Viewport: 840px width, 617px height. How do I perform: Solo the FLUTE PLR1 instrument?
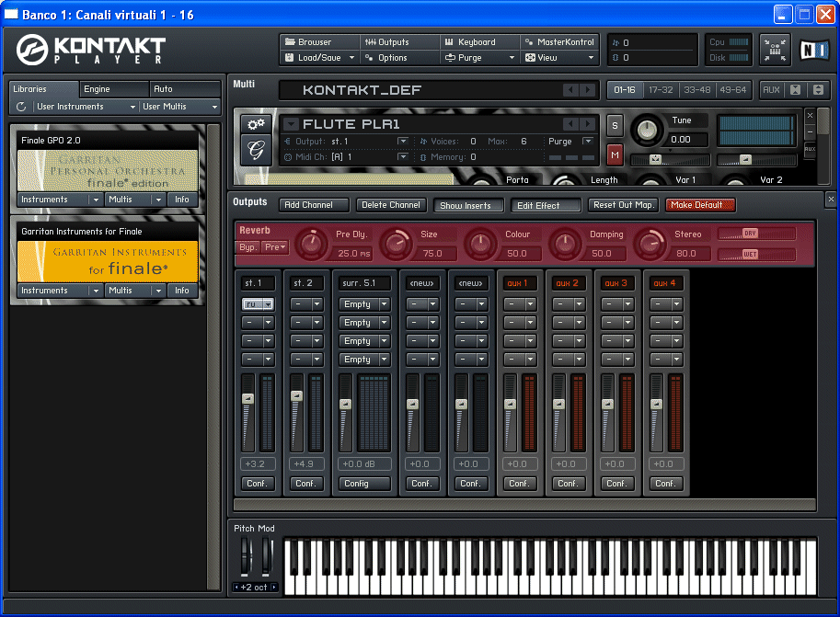[615, 126]
